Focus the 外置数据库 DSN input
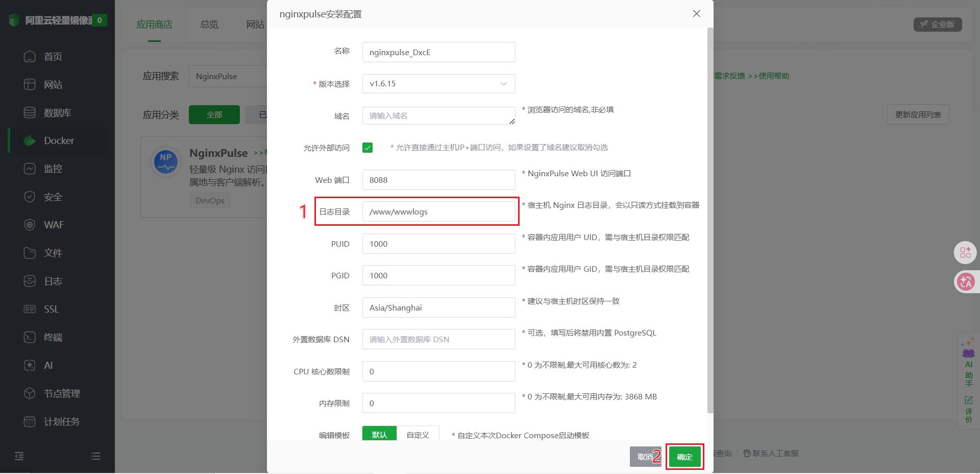Viewport: 980px width, 474px height. 439,339
